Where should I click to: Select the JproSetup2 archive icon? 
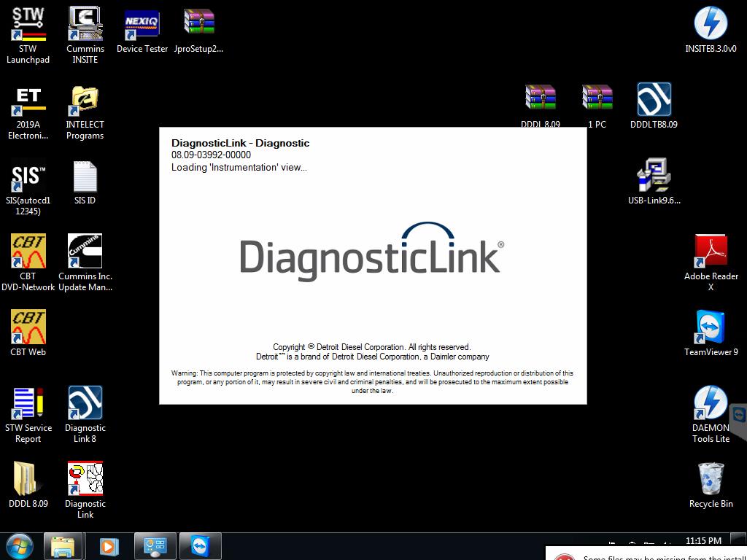[x=198, y=30]
